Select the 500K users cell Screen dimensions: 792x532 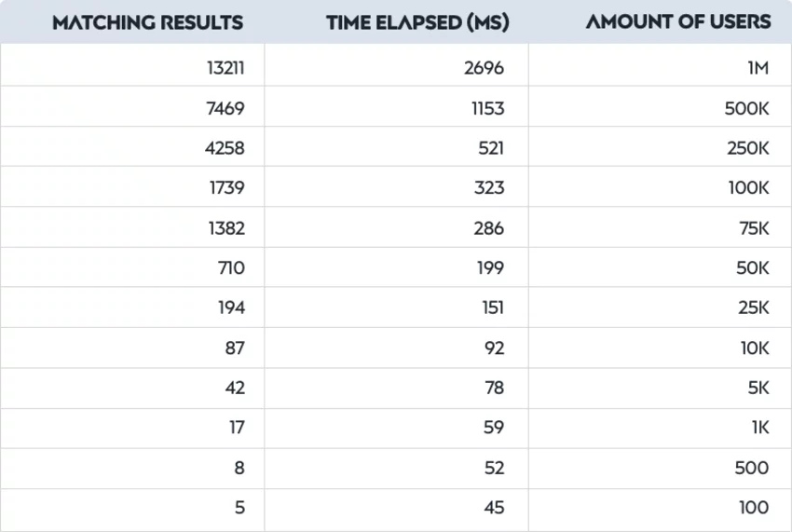[661, 106]
